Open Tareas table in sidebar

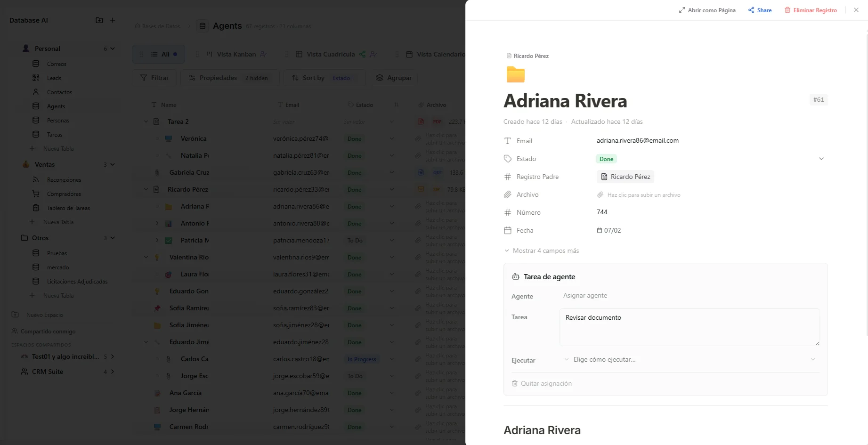point(55,134)
